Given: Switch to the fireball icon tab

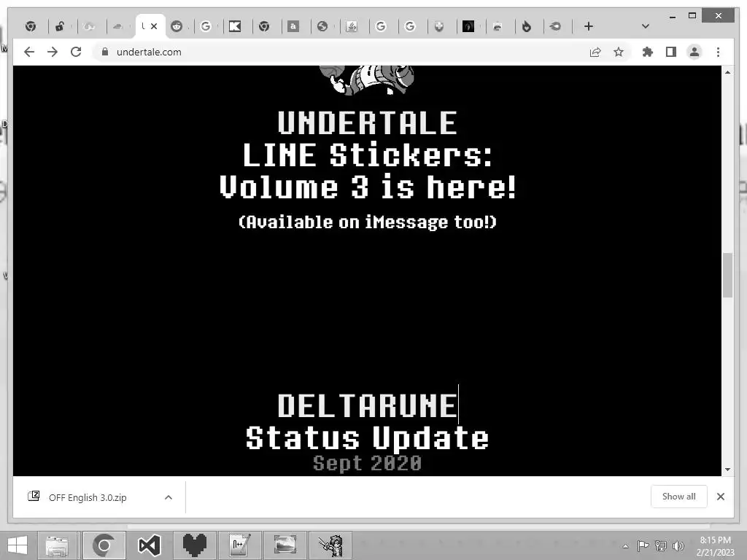Looking at the screenshot, I should point(555,26).
